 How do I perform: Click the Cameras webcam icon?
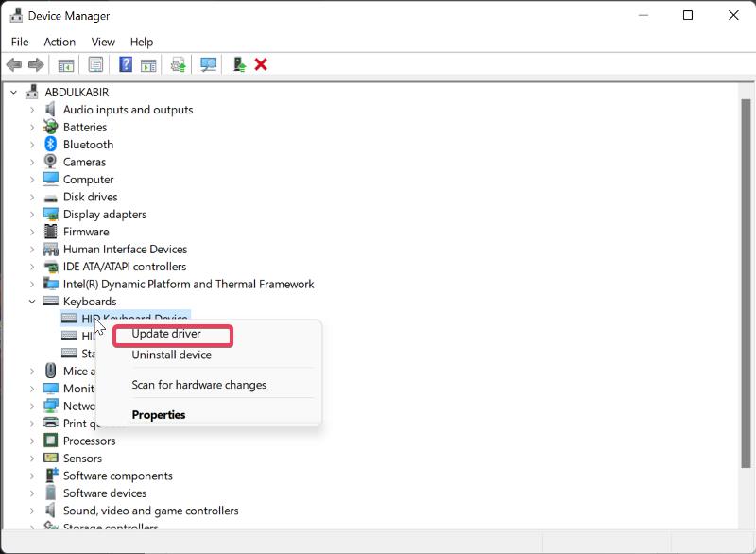(50, 162)
